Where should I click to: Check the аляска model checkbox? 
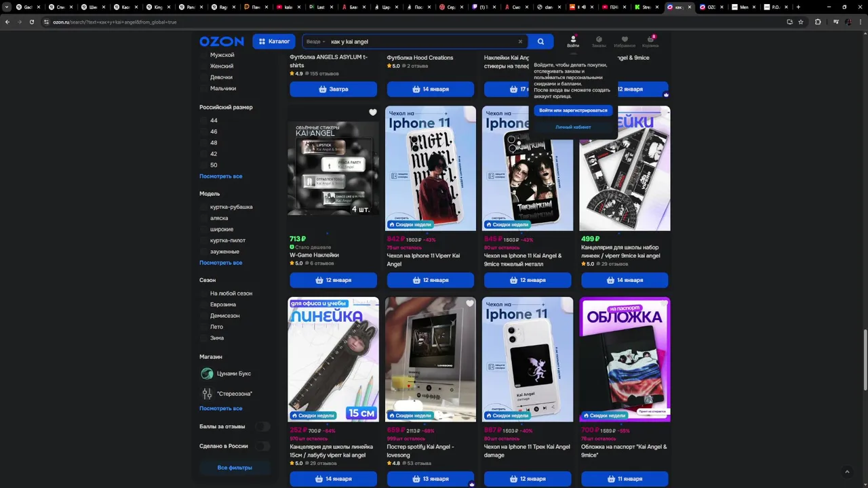coord(203,218)
